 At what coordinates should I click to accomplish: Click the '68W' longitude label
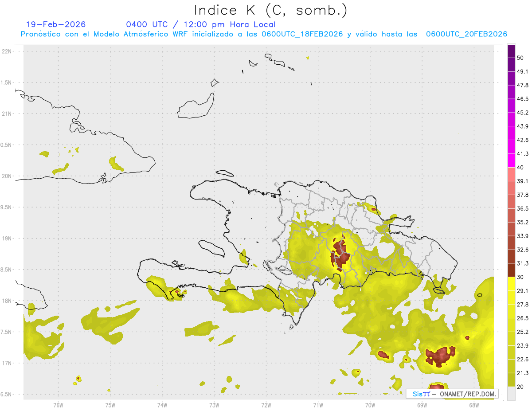point(474,405)
